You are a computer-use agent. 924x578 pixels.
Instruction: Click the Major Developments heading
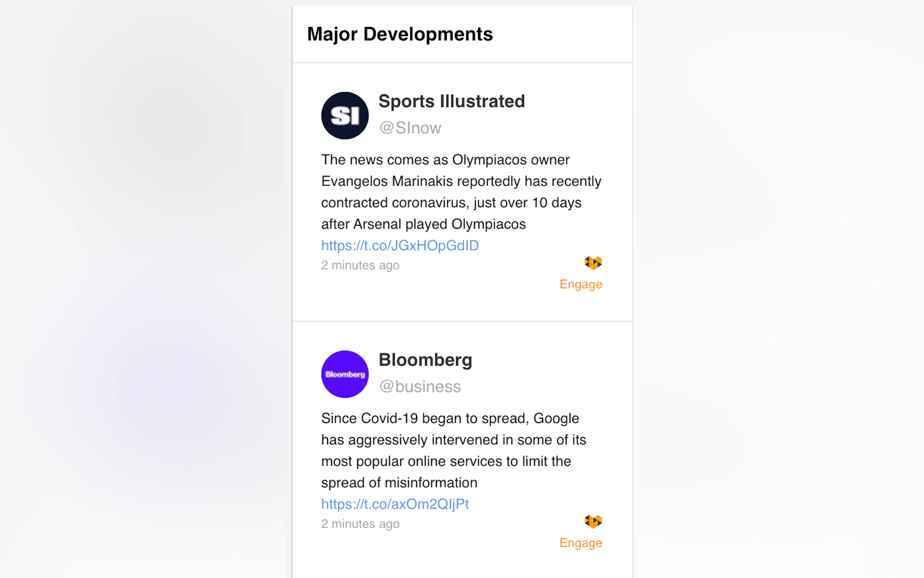click(399, 34)
